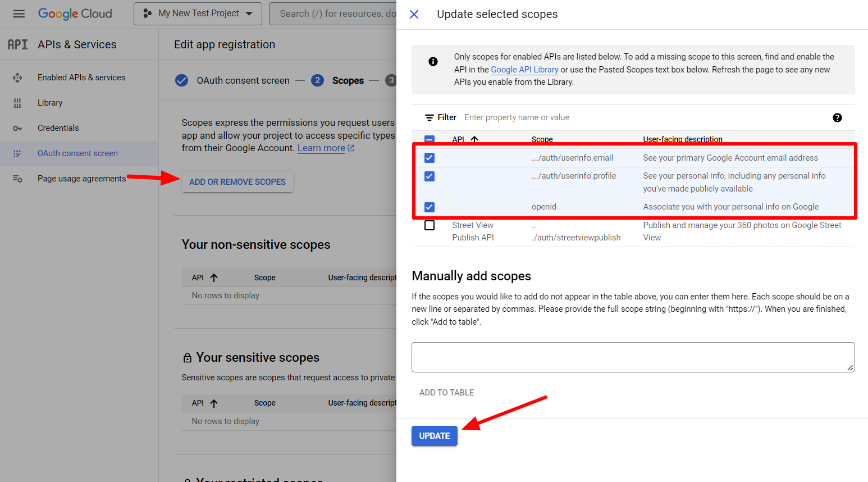Click the search resources field
The width and height of the screenshot is (868, 482).
333,13
